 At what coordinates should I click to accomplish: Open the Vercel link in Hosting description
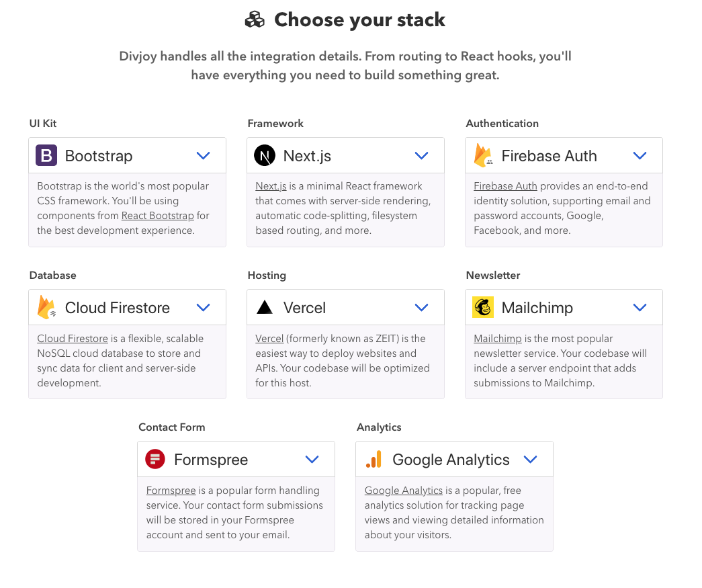point(269,339)
